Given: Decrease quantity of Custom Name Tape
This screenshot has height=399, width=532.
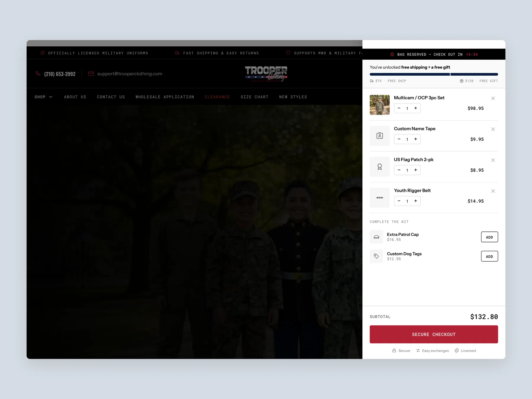Looking at the screenshot, I should (399, 139).
